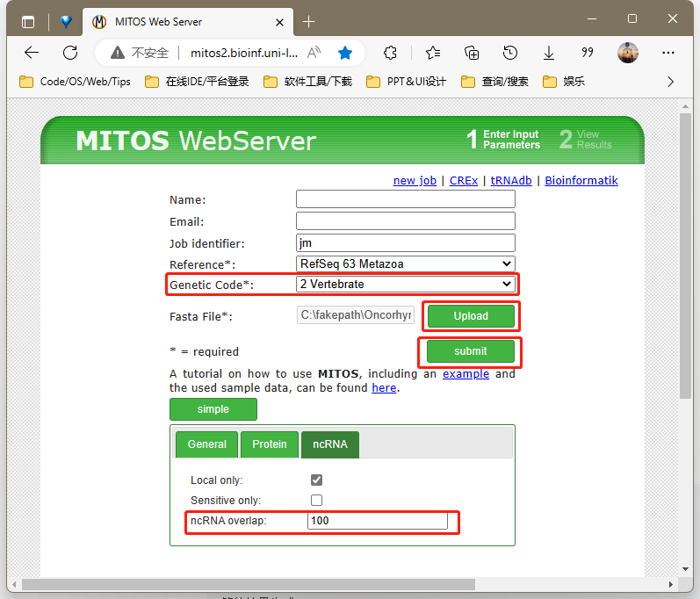700x599 pixels.
Task: Click the Name input field
Action: coord(406,199)
